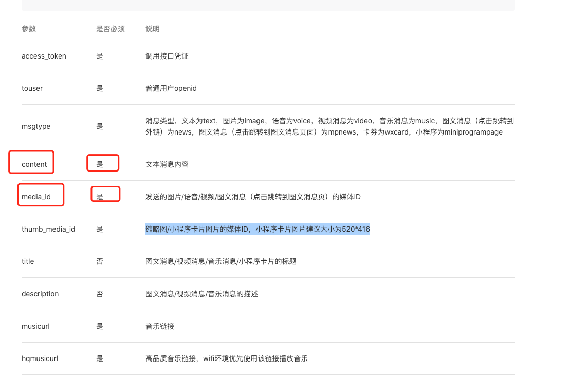Click the 说明 column header

point(153,29)
